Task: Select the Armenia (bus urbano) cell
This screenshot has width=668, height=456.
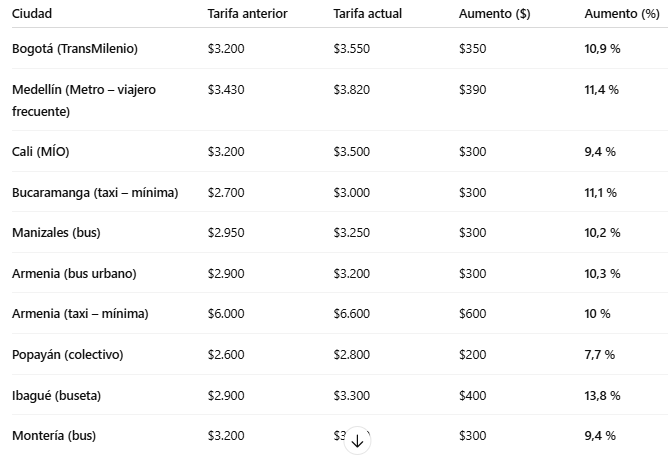Action: 74,273
